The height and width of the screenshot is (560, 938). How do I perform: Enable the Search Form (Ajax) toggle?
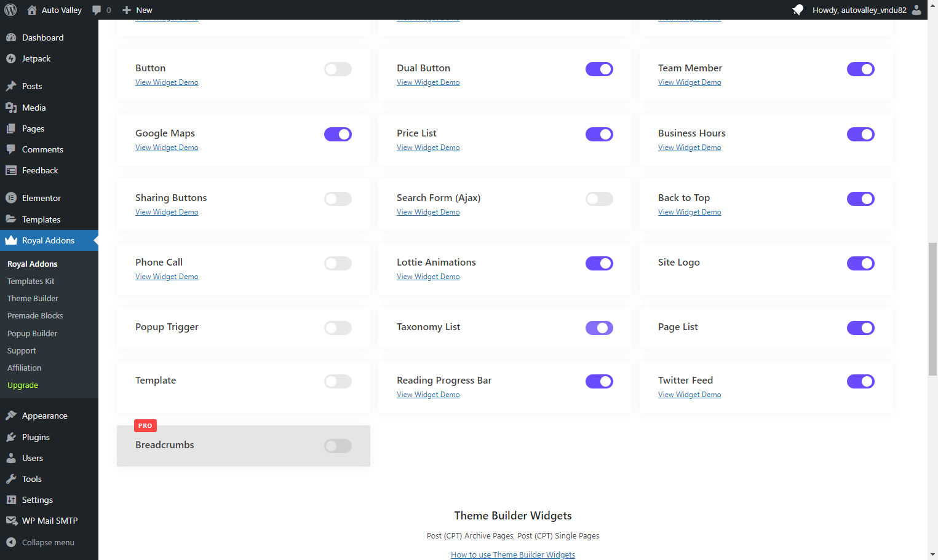point(599,199)
